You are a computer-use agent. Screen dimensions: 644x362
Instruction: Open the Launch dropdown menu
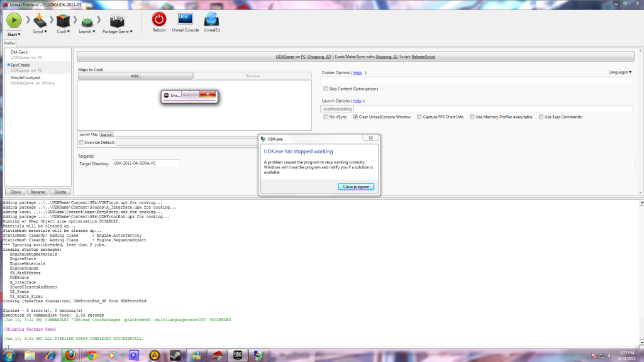point(87,31)
